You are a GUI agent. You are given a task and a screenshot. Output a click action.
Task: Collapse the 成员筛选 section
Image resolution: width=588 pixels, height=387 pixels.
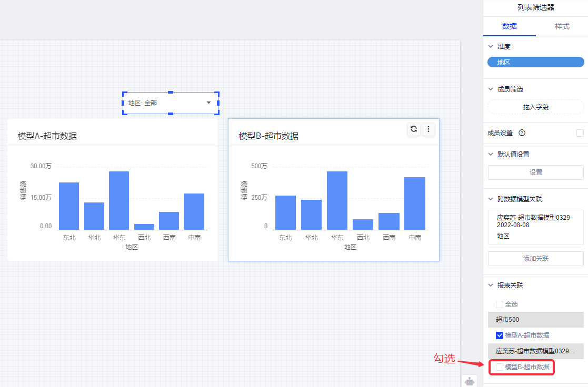491,89
